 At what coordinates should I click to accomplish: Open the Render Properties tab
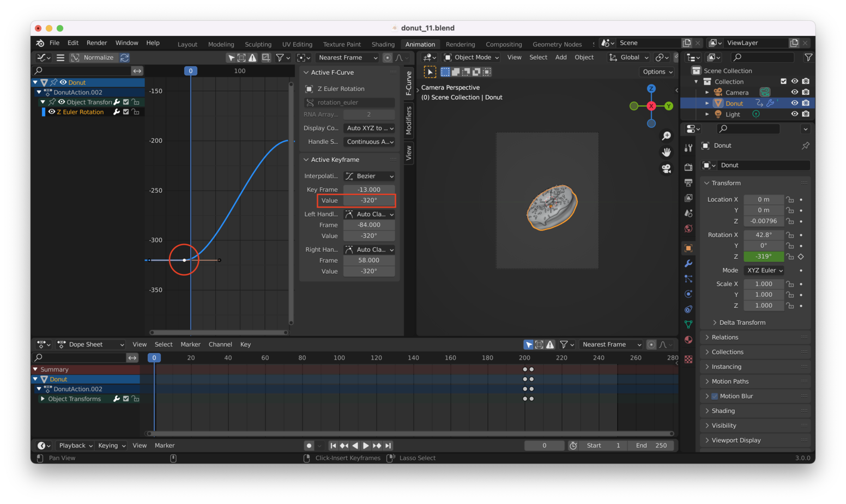click(x=688, y=167)
